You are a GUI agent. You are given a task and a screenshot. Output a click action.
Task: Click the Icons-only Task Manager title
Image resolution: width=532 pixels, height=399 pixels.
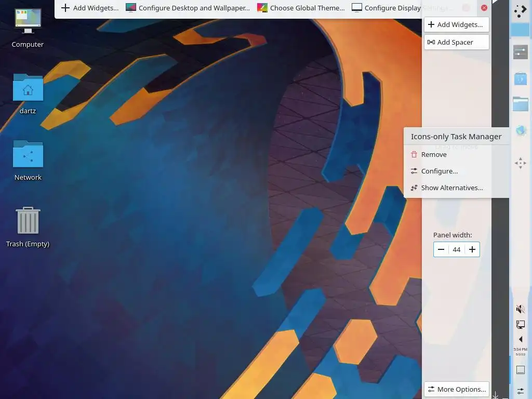coord(456,137)
